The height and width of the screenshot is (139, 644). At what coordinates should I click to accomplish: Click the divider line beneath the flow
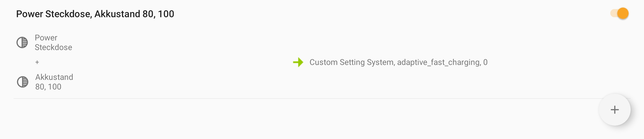click(322, 98)
